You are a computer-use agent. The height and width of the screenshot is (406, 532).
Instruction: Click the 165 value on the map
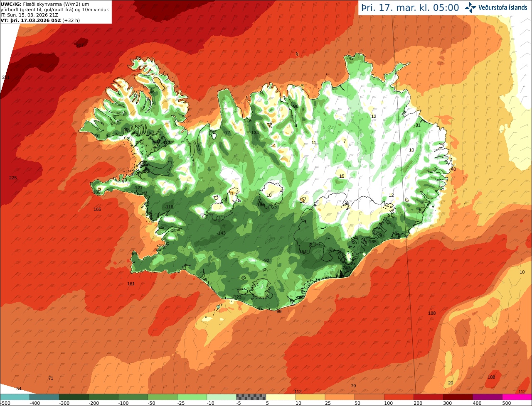pyautogui.click(x=97, y=209)
